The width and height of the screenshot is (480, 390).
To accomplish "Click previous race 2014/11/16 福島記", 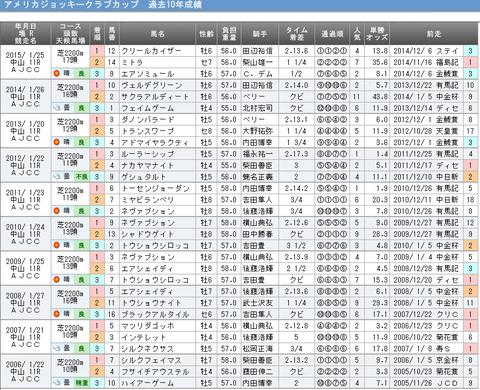I will click(x=426, y=62).
